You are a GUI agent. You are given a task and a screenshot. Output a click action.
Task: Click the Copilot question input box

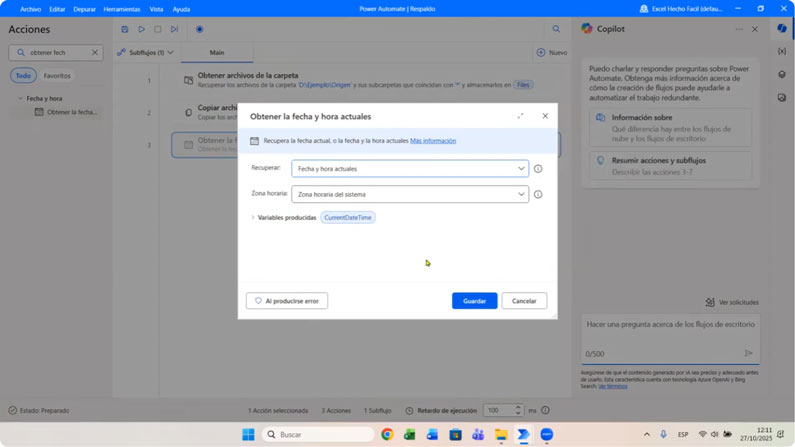point(670,339)
